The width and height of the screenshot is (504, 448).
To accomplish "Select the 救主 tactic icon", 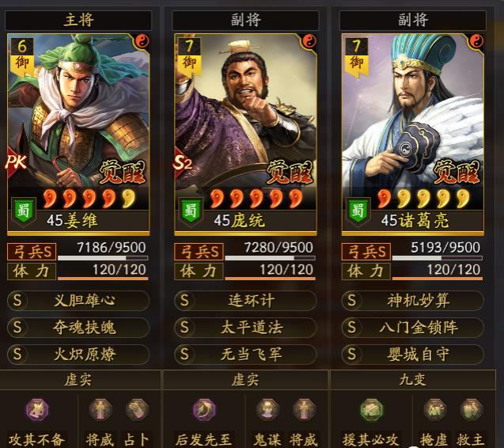I will 472,410.
